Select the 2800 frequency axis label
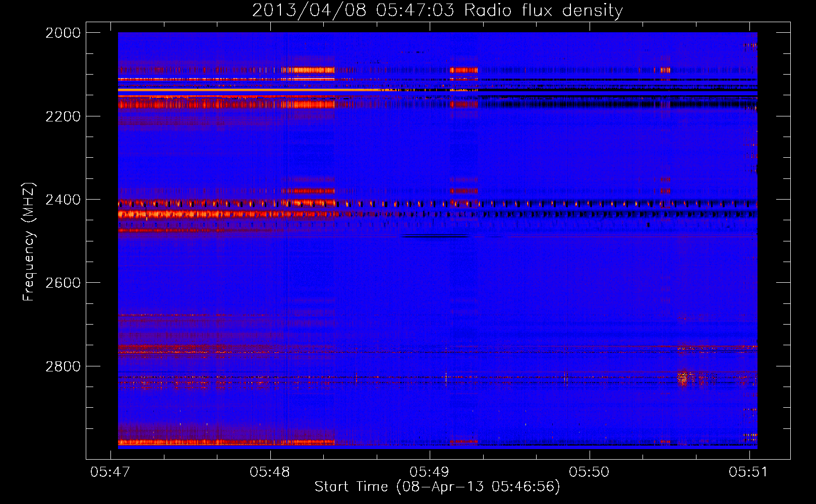The width and height of the screenshot is (816, 504). [63, 366]
